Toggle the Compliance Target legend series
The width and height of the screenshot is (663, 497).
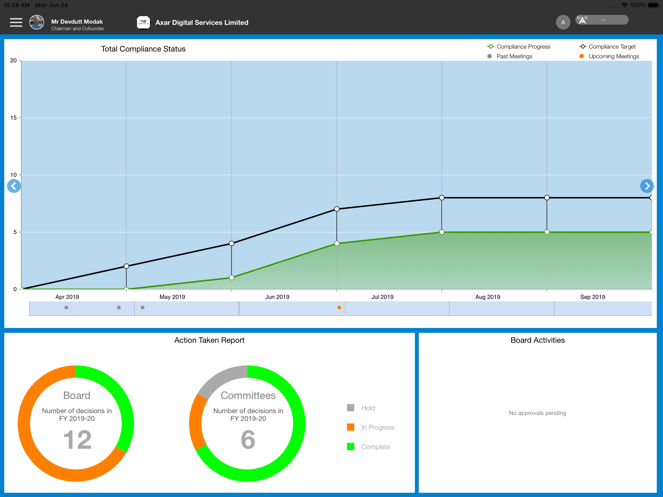(609, 46)
